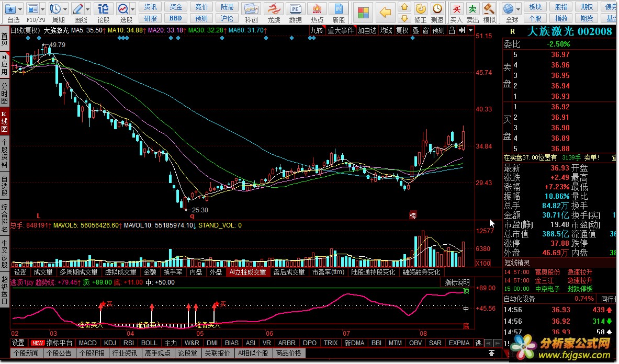
Task: Switch to the MACD indicator tab
Action: pyautogui.click(x=87, y=343)
